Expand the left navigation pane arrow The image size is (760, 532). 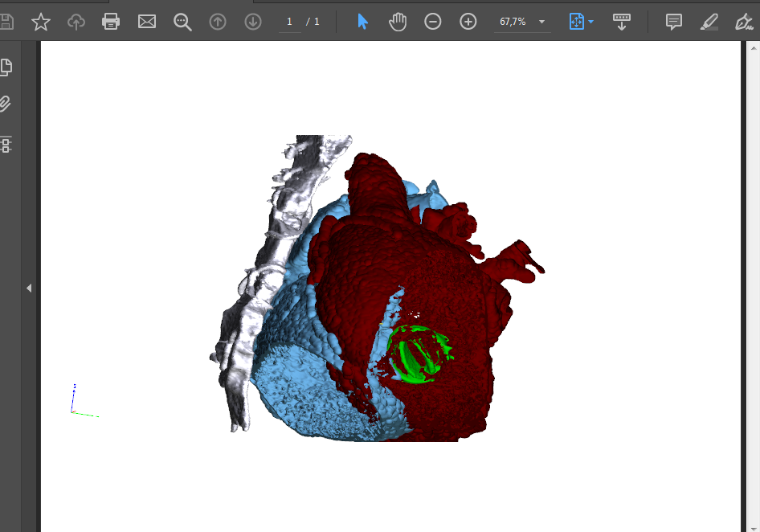click(x=29, y=288)
